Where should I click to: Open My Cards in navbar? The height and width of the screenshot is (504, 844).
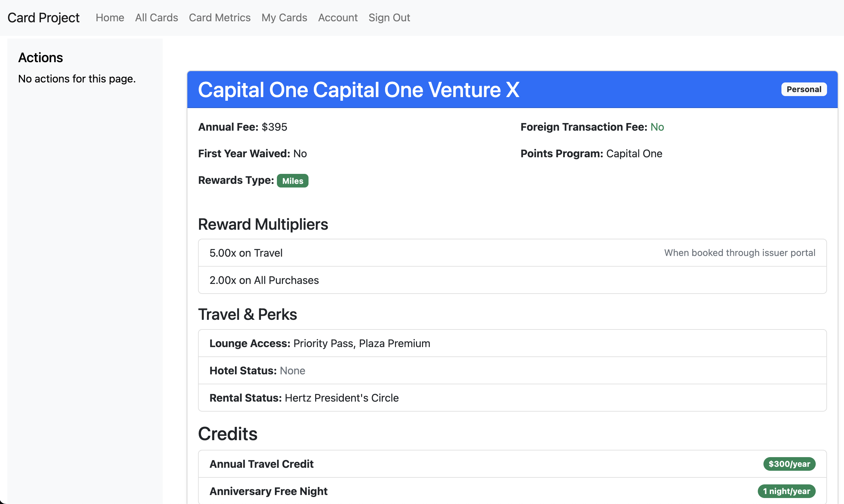click(284, 18)
